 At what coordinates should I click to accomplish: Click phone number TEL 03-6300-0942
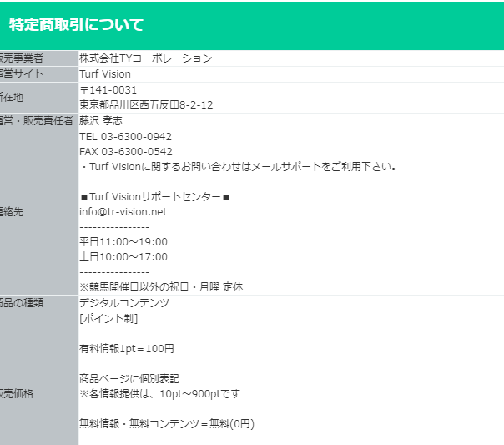click(x=125, y=137)
